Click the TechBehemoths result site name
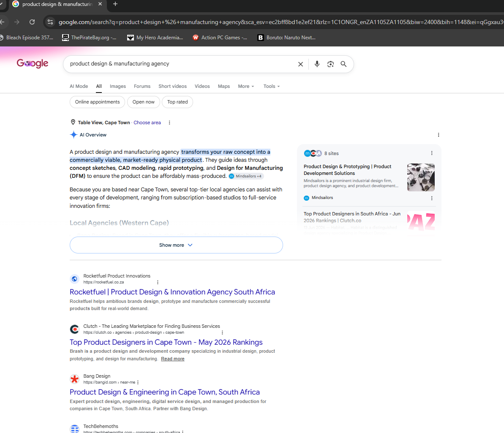504x433 pixels. tap(101, 426)
